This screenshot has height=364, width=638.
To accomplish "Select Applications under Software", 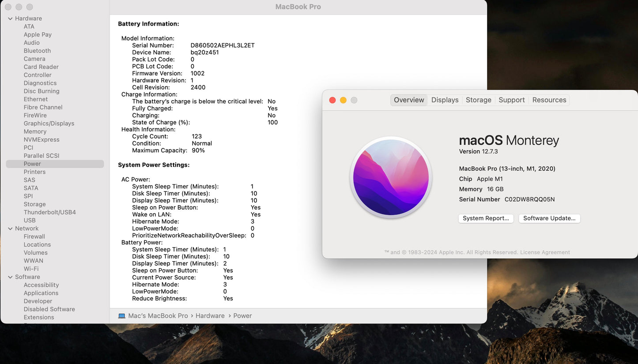I will tap(41, 293).
